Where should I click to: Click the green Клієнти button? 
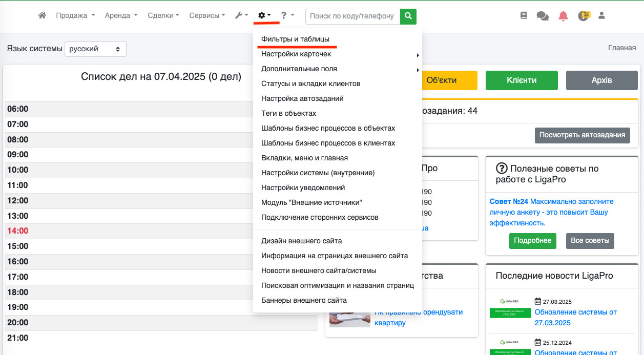521,80
